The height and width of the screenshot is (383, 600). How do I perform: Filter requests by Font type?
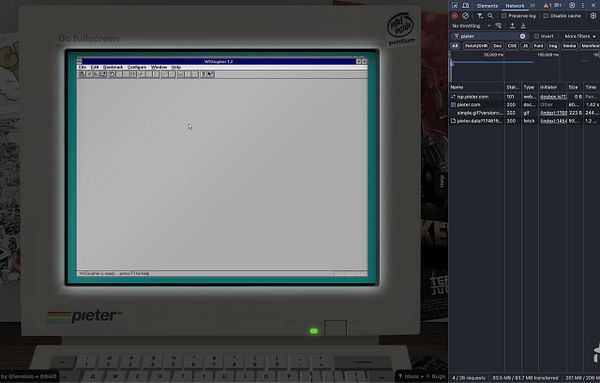coord(538,46)
